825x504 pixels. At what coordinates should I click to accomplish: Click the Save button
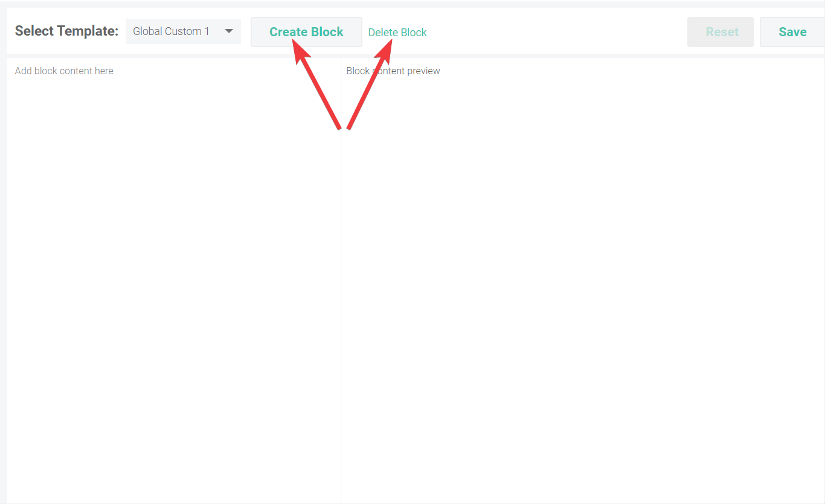pyautogui.click(x=792, y=32)
